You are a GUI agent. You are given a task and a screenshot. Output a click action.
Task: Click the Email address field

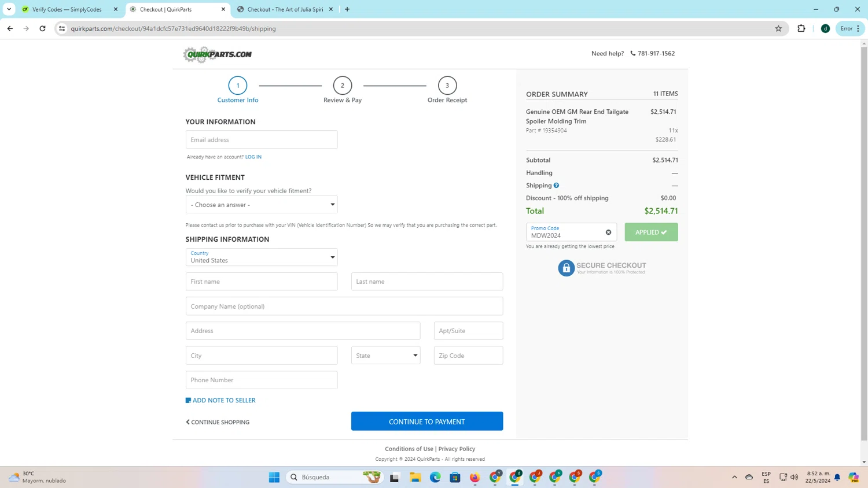point(262,139)
